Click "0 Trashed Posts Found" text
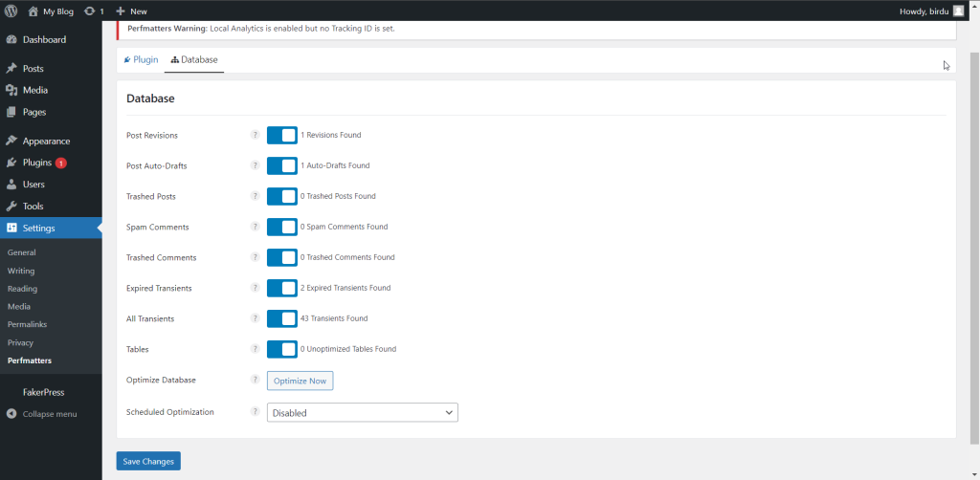Image resolution: width=980 pixels, height=480 pixels. [x=338, y=196]
